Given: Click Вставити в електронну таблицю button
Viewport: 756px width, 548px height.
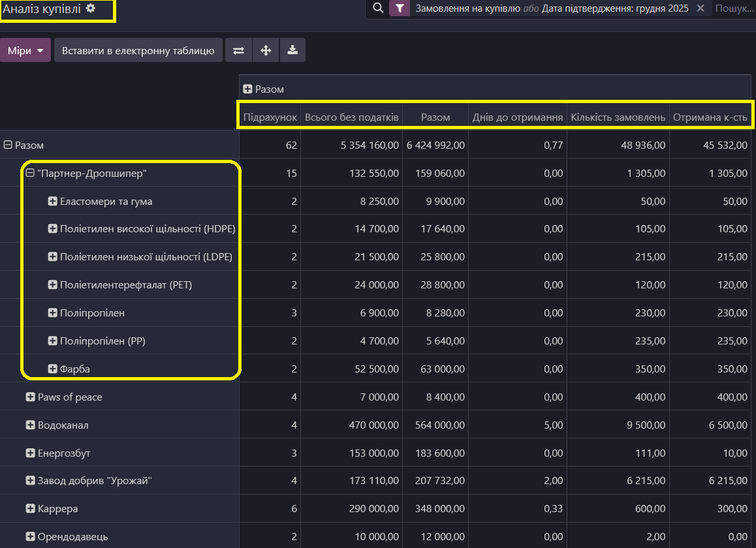Looking at the screenshot, I should [138, 50].
